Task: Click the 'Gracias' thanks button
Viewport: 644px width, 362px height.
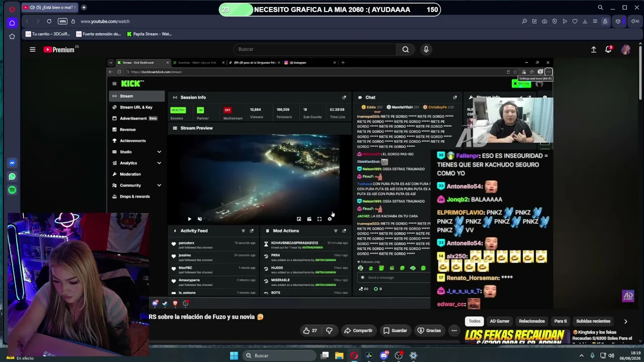Action: [x=429, y=330]
